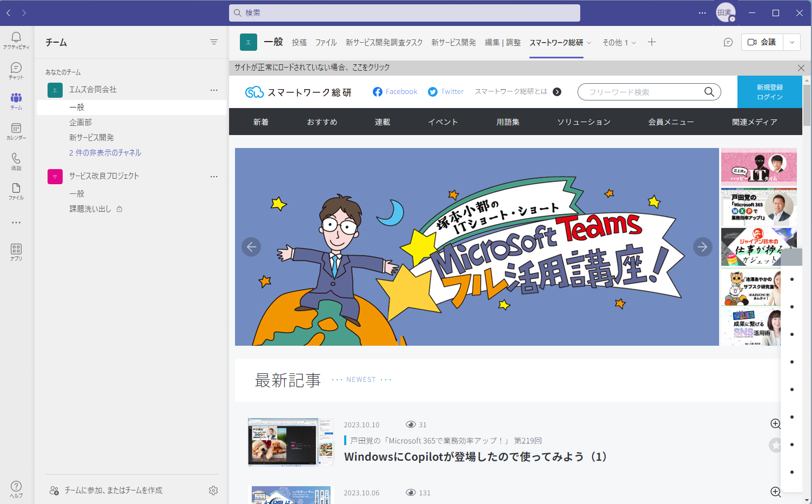The width and height of the screenshot is (812, 504).
Task: Click the team filter icon
Action: (x=214, y=42)
